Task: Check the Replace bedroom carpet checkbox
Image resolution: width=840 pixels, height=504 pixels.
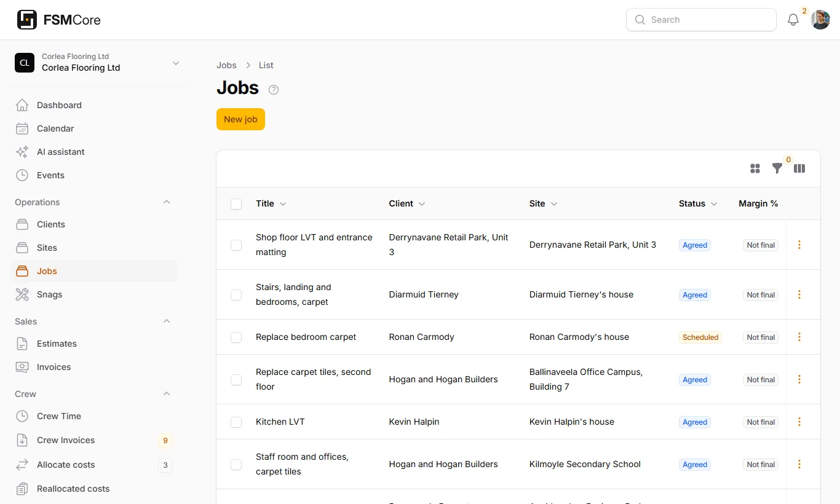Action: (x=236, y=337)
